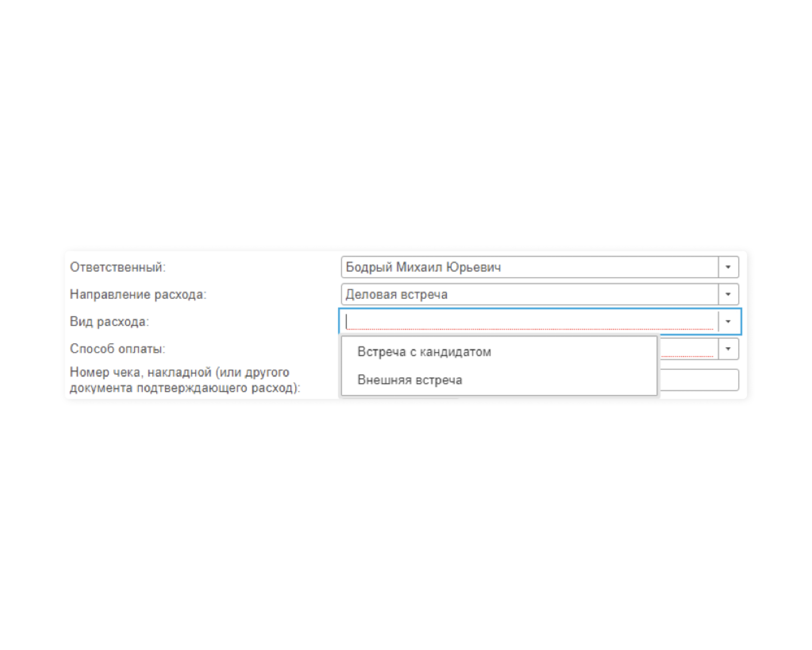Screen dimensions: 812x650
Task: Click the 'Ответственный:' label
Action: pos(117,267)
